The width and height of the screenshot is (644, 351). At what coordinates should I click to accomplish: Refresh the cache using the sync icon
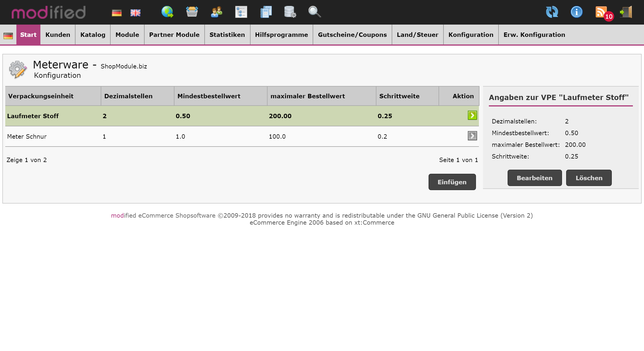pyautogui.click(x=552, y=12)
